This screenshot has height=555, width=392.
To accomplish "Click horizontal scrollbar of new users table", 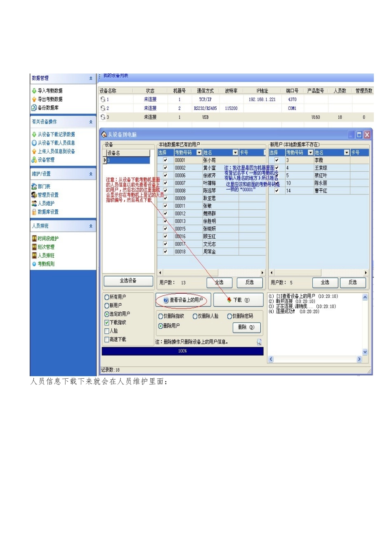I will tap(318, 273).
